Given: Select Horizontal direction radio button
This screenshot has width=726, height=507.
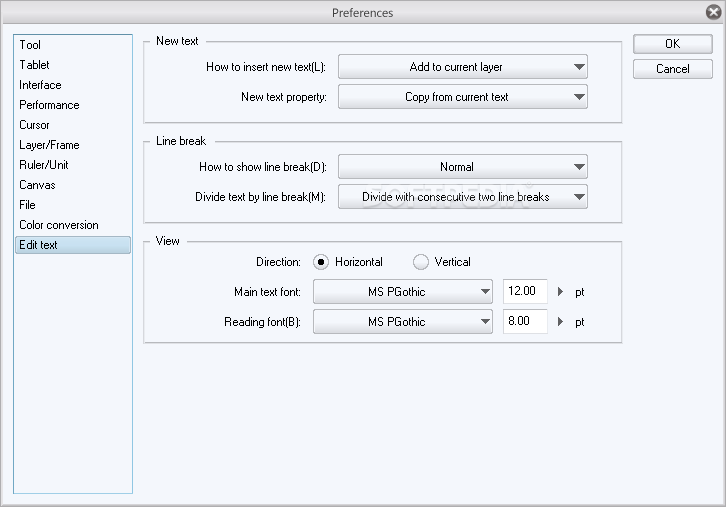Looking at the screenshot, I should [x=321, y=262].
